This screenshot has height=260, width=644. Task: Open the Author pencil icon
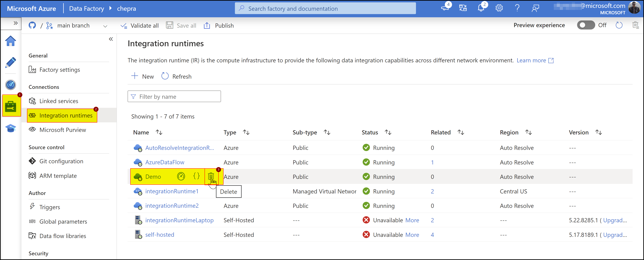click(x=11, y=63)
